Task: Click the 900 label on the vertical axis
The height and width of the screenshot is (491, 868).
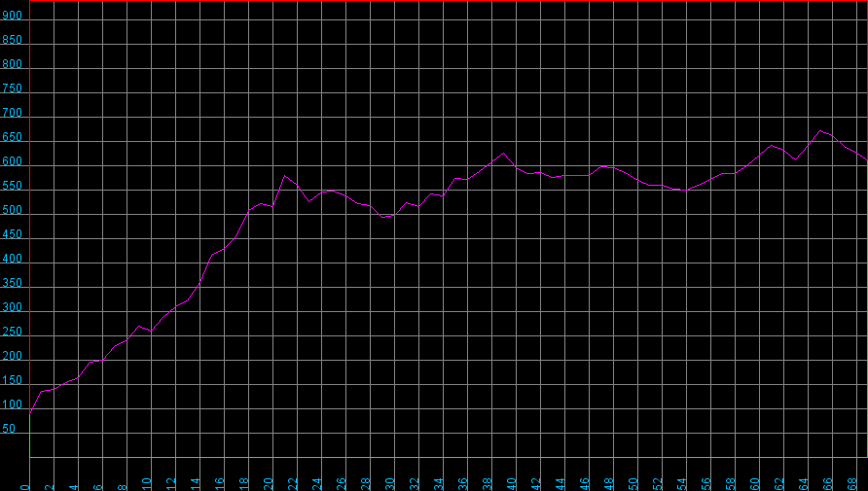Action: [13, 16]
